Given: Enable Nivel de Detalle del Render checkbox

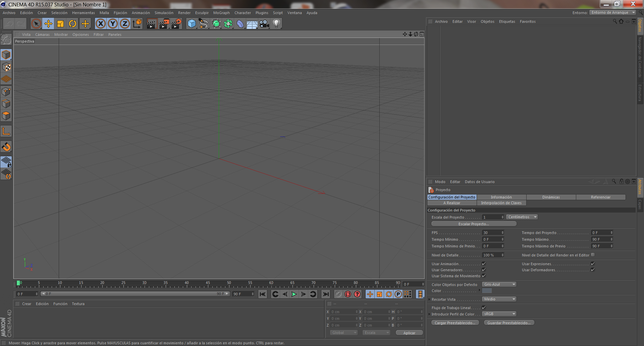Looking at the screenshot, I should pos(593,255).
